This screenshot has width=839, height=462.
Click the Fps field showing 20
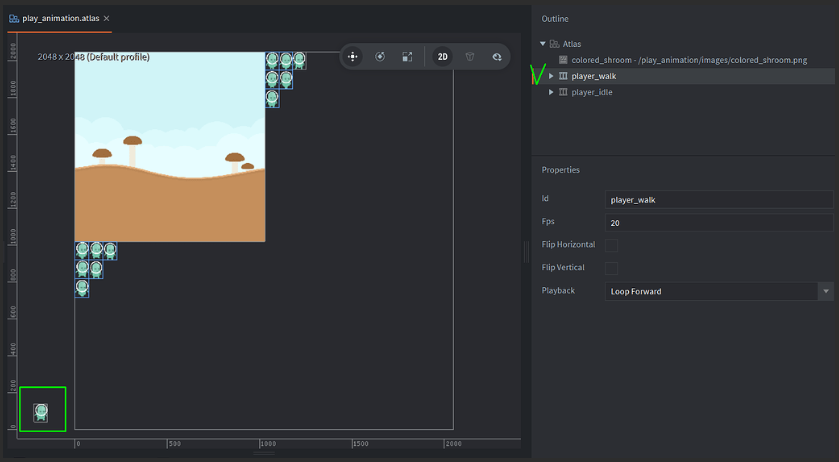(719, 223)
